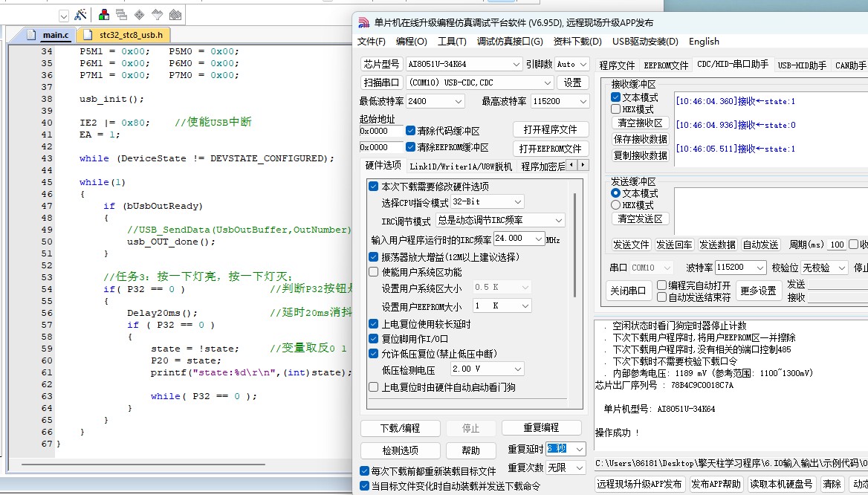Select 文本模式 radio in 发送缓冲区
Image resolution: width=868 pixels, height=495 pixels.
[615, 193]
